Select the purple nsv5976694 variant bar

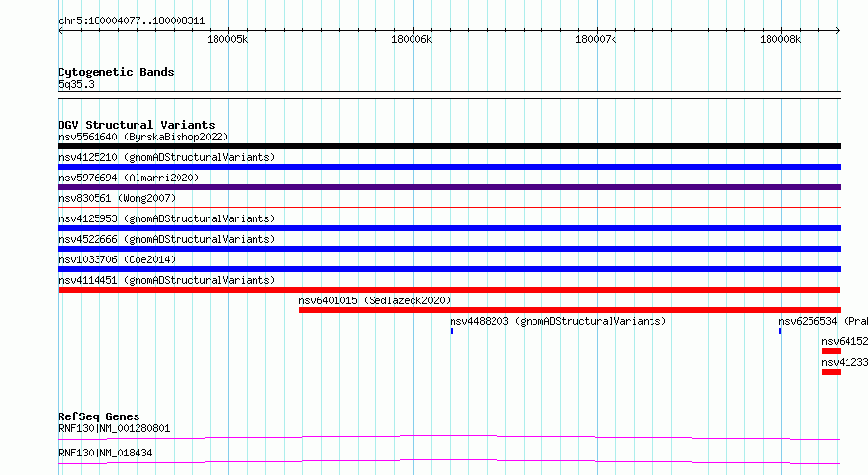449,187
